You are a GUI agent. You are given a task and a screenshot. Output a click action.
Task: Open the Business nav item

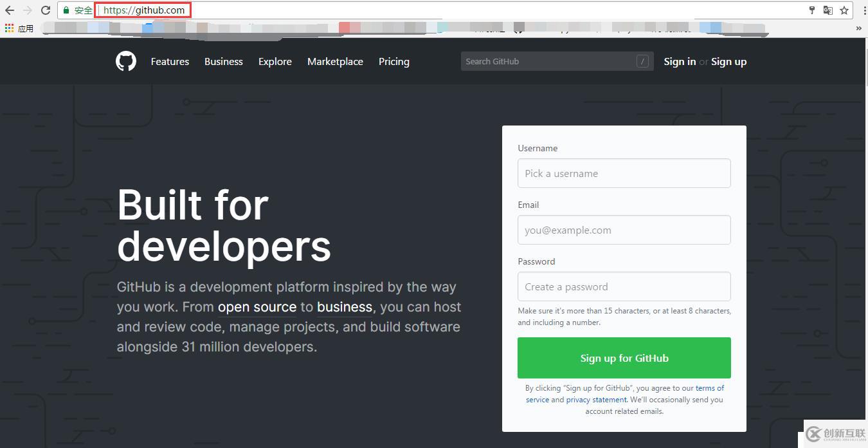click(224, 61)
